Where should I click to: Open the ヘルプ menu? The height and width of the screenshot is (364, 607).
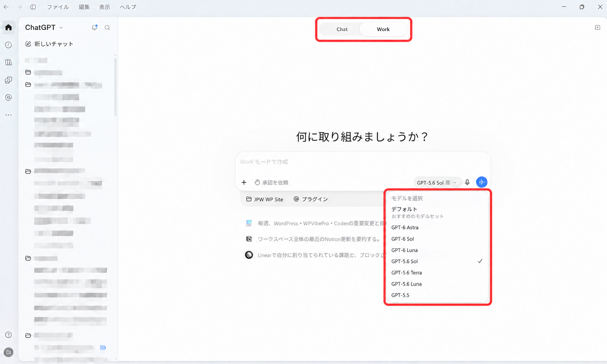point(128,7)
